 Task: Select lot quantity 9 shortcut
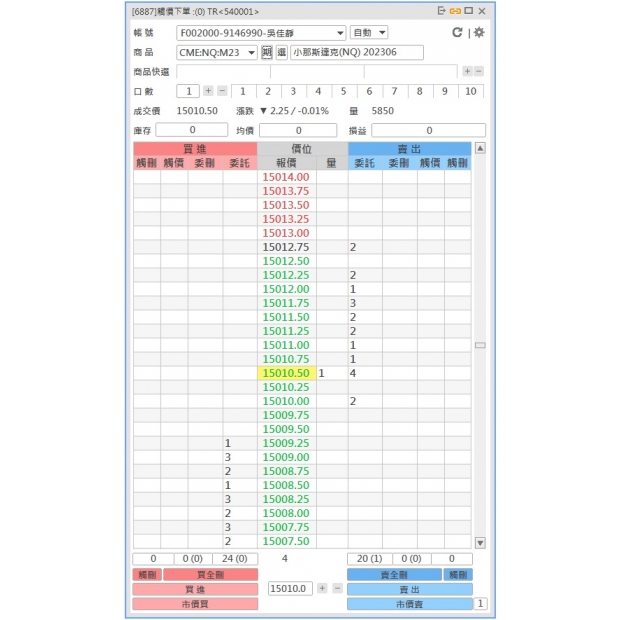445,91
